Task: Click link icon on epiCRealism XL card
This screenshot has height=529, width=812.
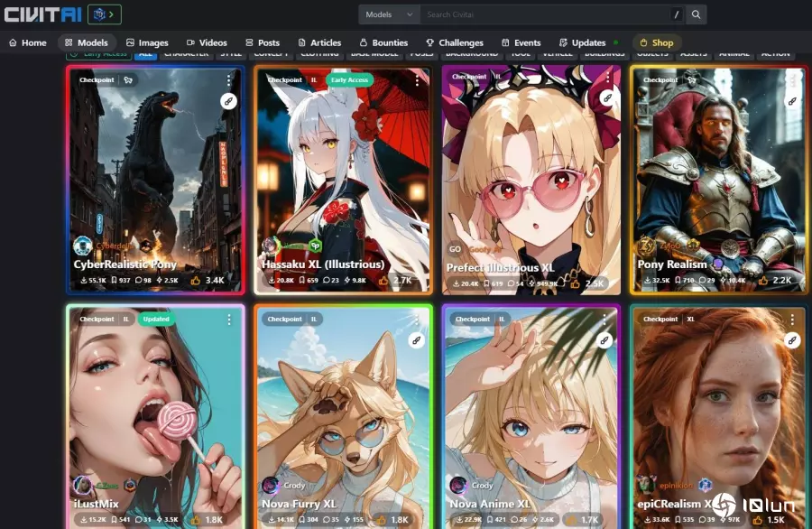Action: pyautogui.click(x=792, y=340)
